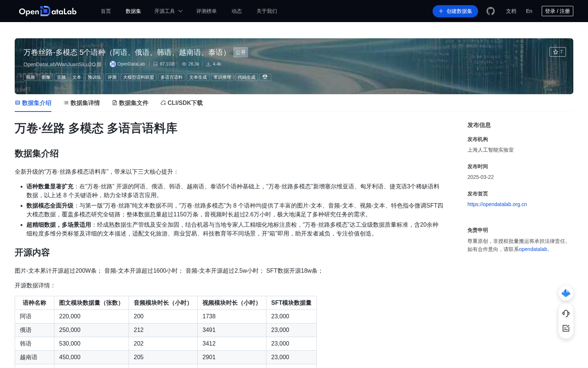
Task: Click the 评测 tag
Action: 112,77
